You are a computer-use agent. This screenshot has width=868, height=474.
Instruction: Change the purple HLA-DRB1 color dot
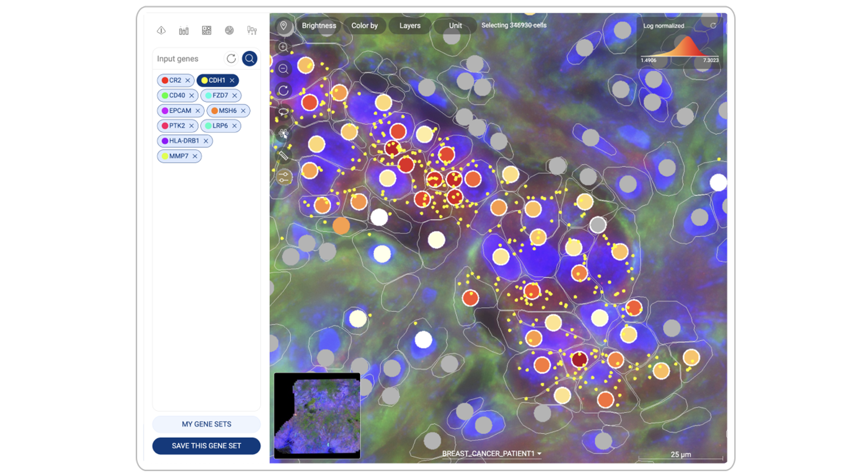click(165, 141)
